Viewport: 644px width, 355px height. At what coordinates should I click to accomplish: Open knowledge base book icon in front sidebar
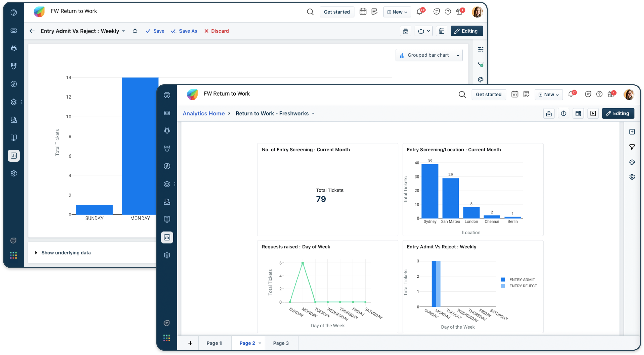point(167,220)
